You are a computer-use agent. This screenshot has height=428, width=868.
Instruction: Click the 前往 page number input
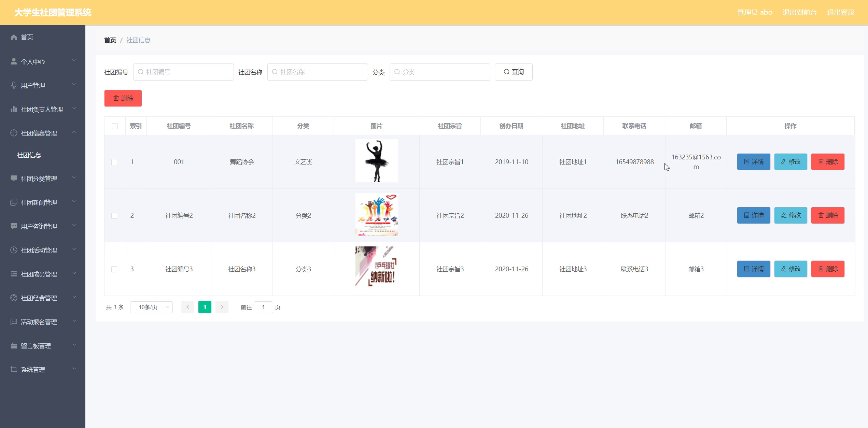coord(263,307)
